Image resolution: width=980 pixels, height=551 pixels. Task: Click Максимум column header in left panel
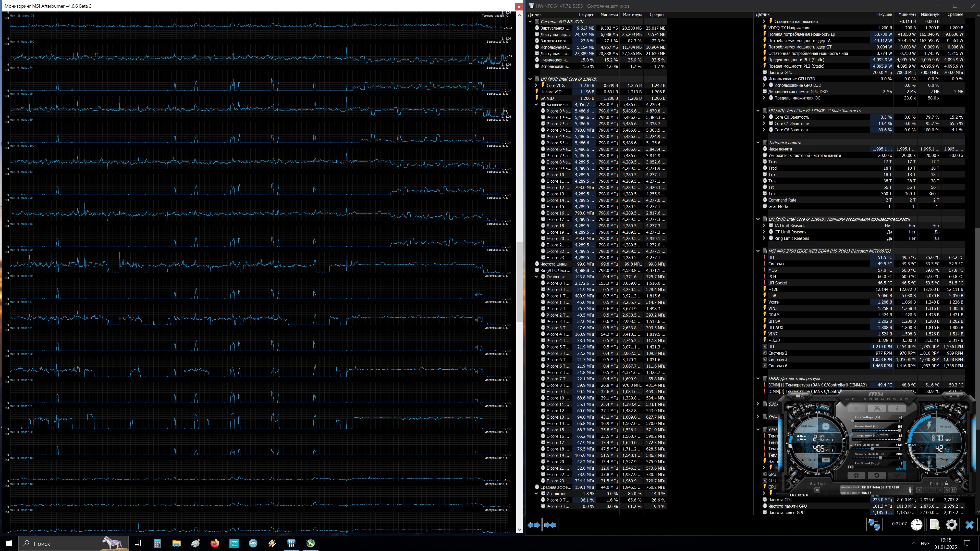coord(632,15)
